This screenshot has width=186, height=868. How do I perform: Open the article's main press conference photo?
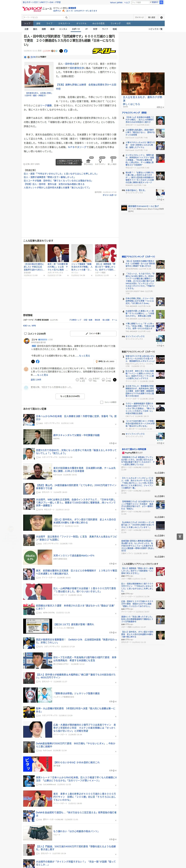coord(39,77)
